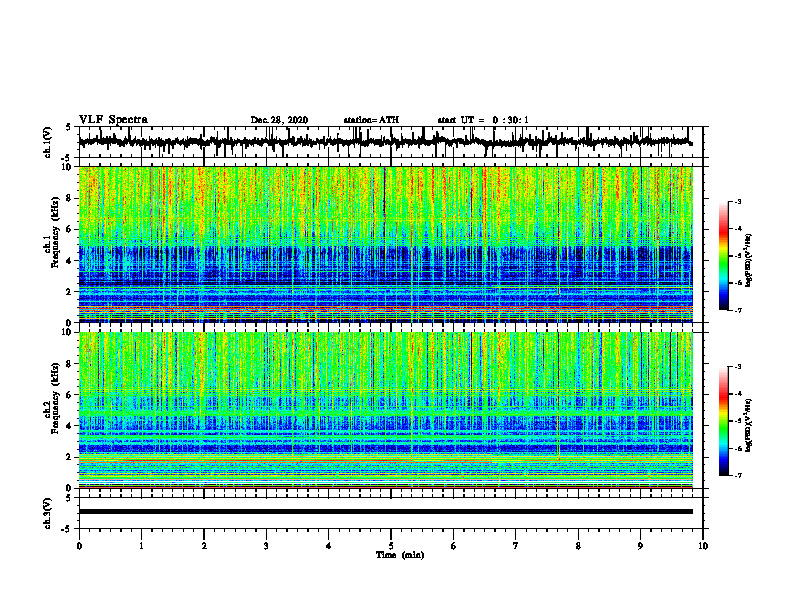Click the ch.1 color bar log PSD label
The image size is (792, 612).
pos(749,260)
